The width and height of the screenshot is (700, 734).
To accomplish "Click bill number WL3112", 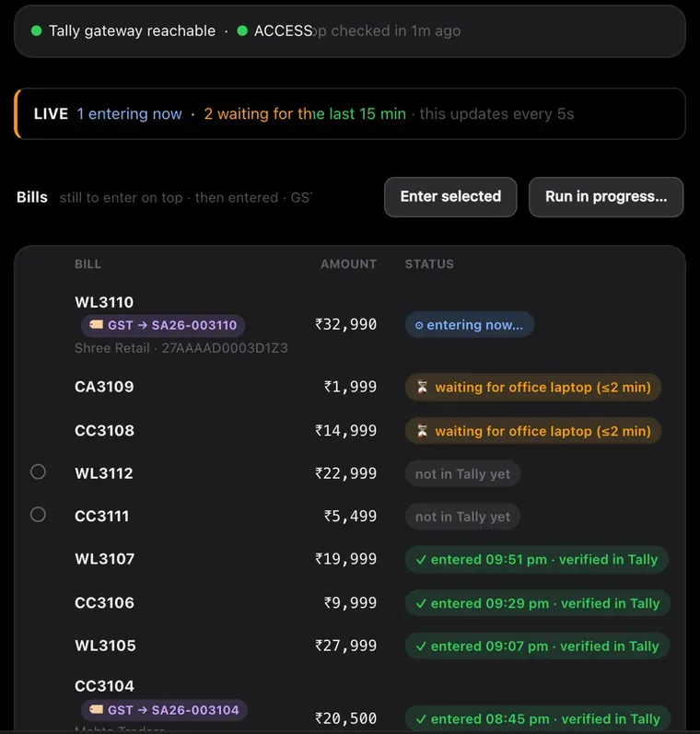I will click(x=103, y=473).
